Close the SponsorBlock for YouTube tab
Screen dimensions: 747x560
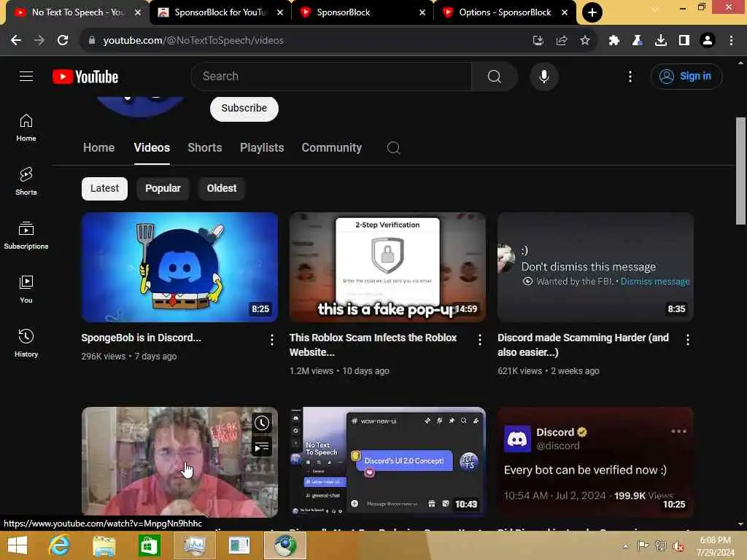tap(280, 12)
